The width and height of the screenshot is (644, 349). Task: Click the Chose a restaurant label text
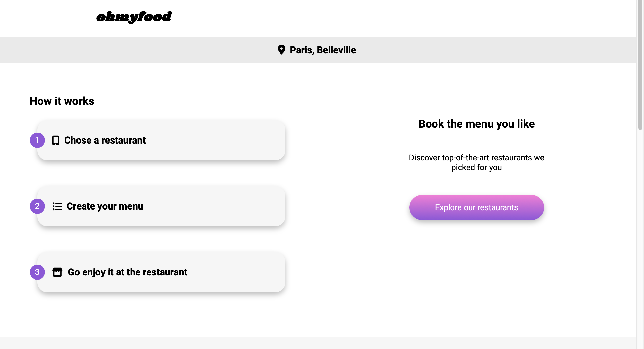tap(105, 140)
